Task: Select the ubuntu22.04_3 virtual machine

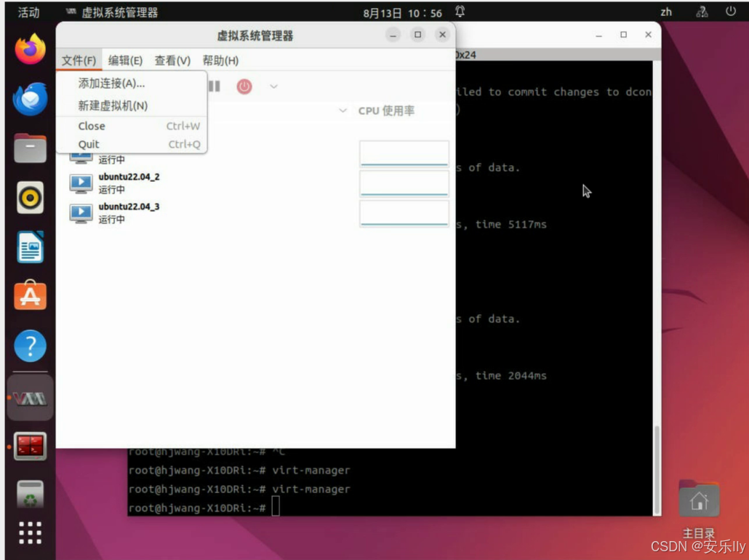Action: [x=255, y=213]
